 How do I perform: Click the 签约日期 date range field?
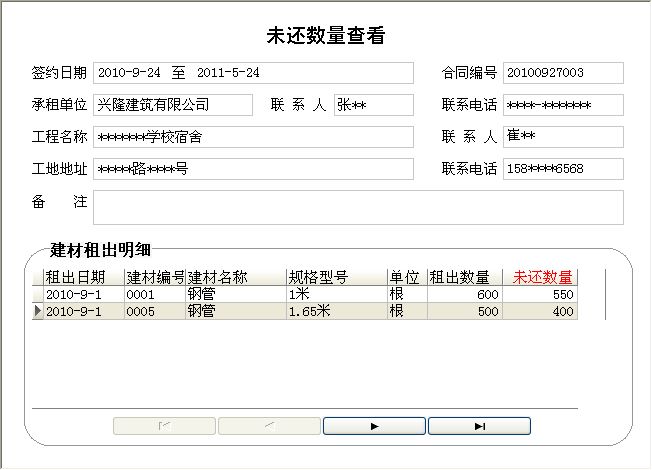click(x=253, y=73)
